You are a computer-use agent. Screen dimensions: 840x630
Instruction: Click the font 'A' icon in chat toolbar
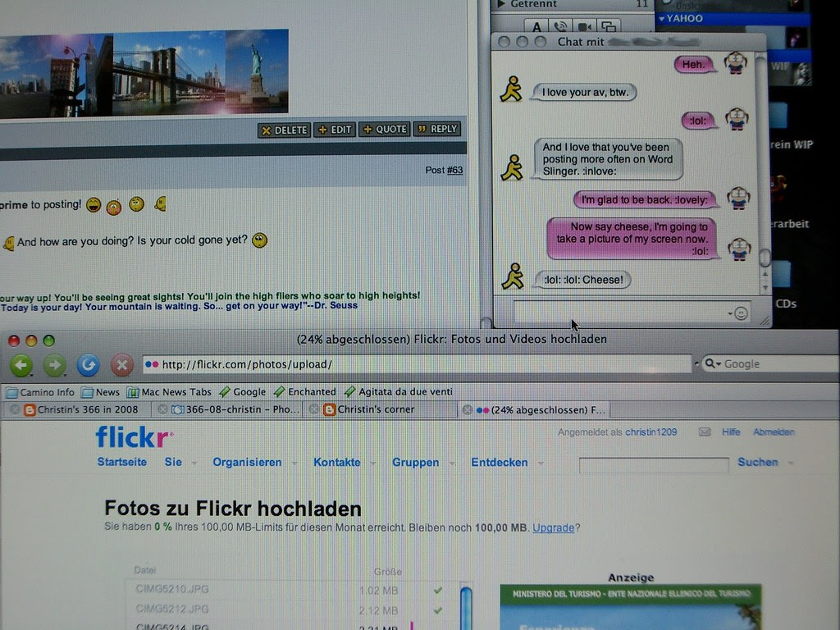pyautogui.click(x=536, y=25)
